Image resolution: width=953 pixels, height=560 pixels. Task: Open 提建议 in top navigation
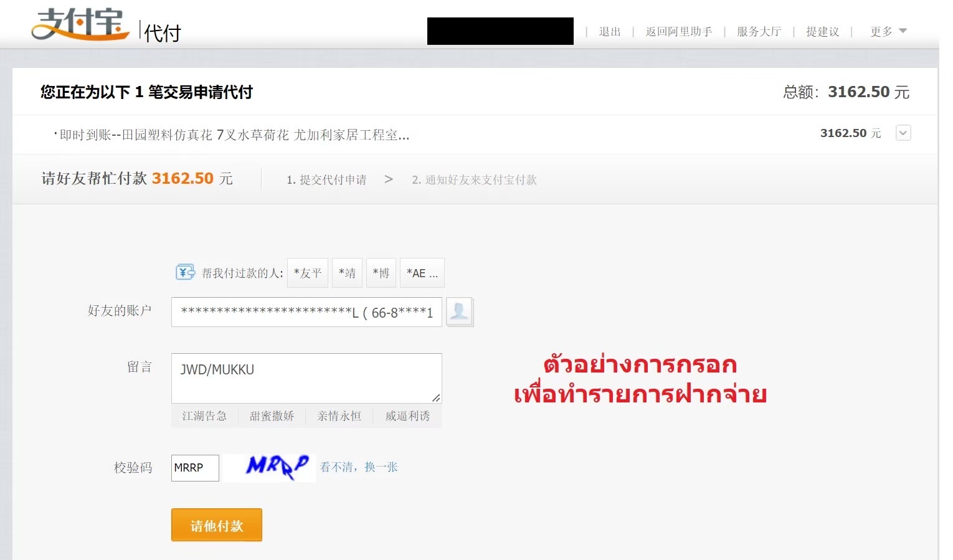point(822,32)
